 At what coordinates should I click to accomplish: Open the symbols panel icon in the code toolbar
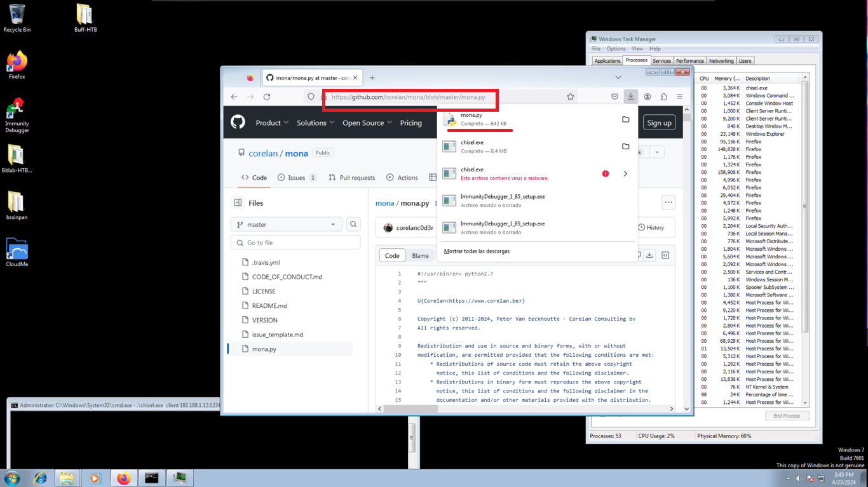click(665, 255)
